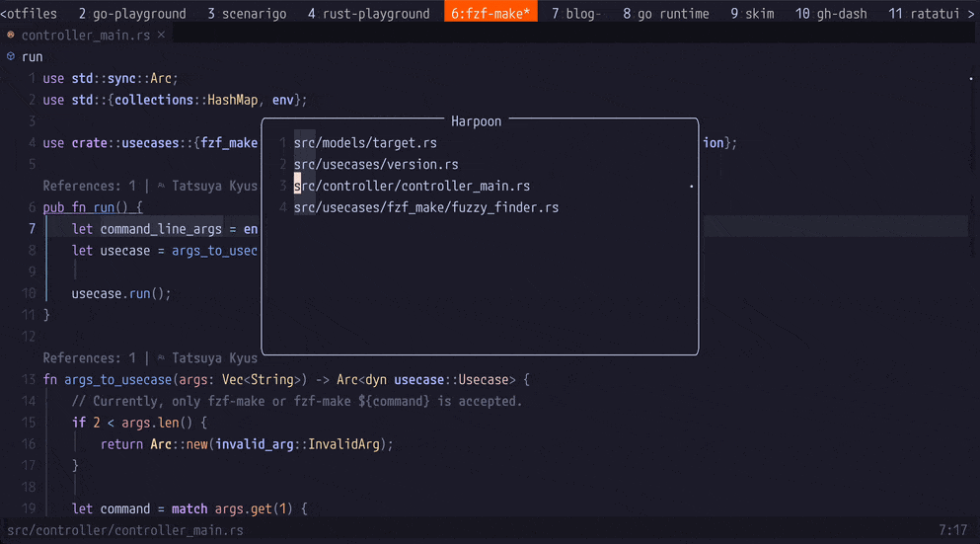Screen dimensions: 980x544
Task: Open src/usecases/fzf_make/fuzzy_finder.rs from Harpoon
Action: (425, 208)
